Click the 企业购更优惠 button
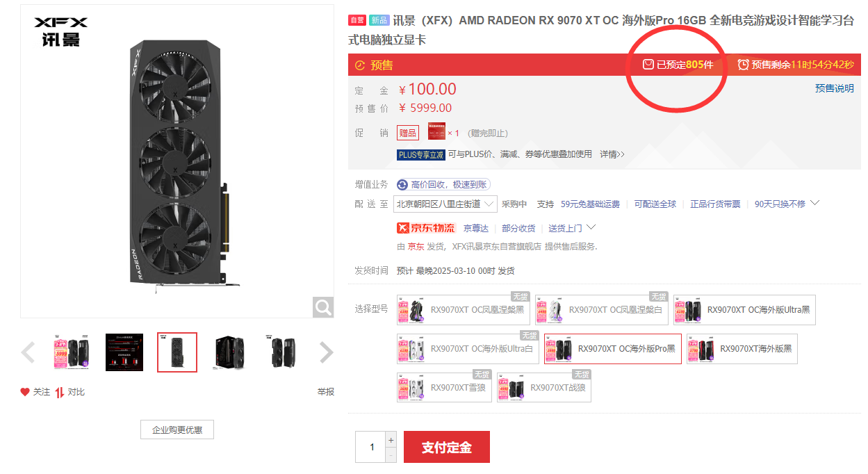This screenshot has width=868, height=474. click(177, 430)
